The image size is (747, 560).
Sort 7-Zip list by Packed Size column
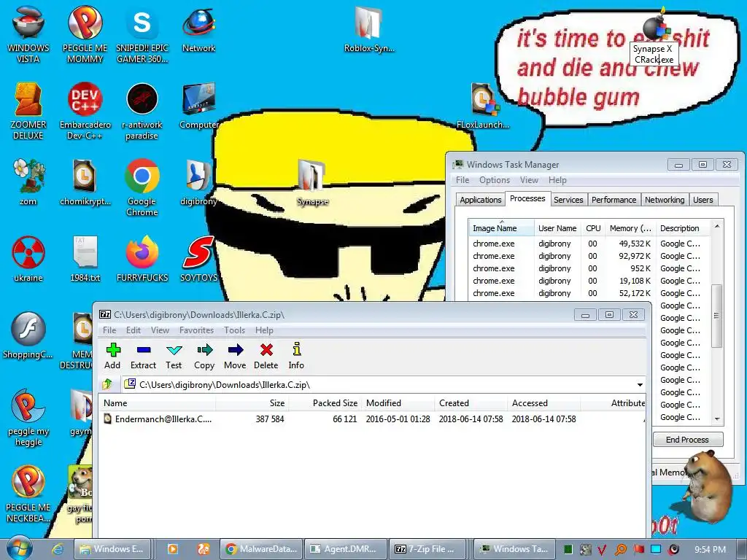pos(325,402)
